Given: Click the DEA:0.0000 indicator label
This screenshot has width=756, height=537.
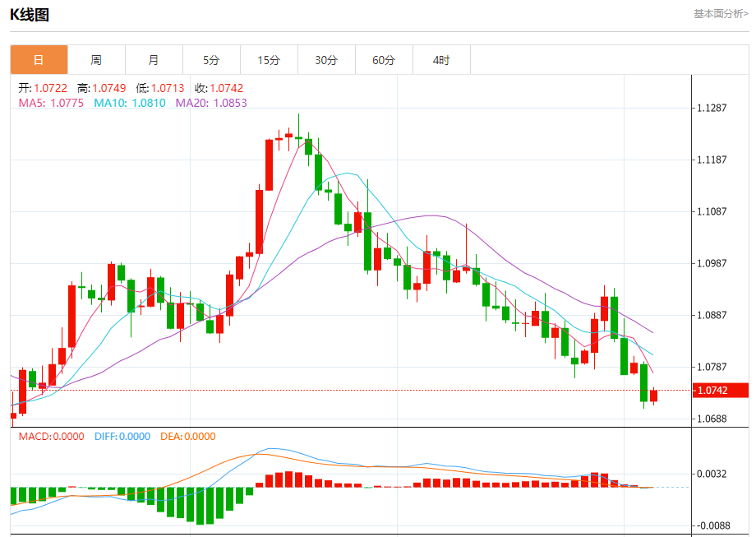Looking at the screenshot, I should [188, 436].
